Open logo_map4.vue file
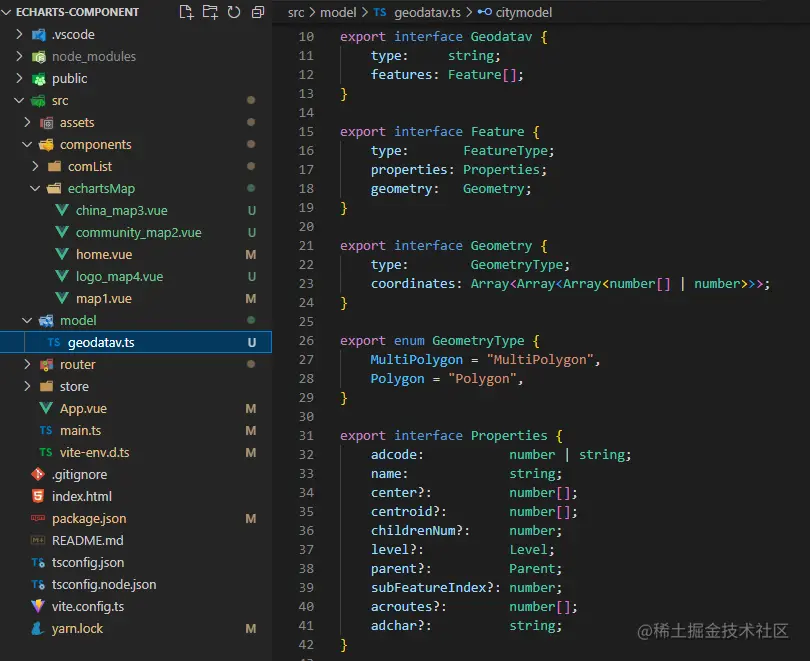 119,277
